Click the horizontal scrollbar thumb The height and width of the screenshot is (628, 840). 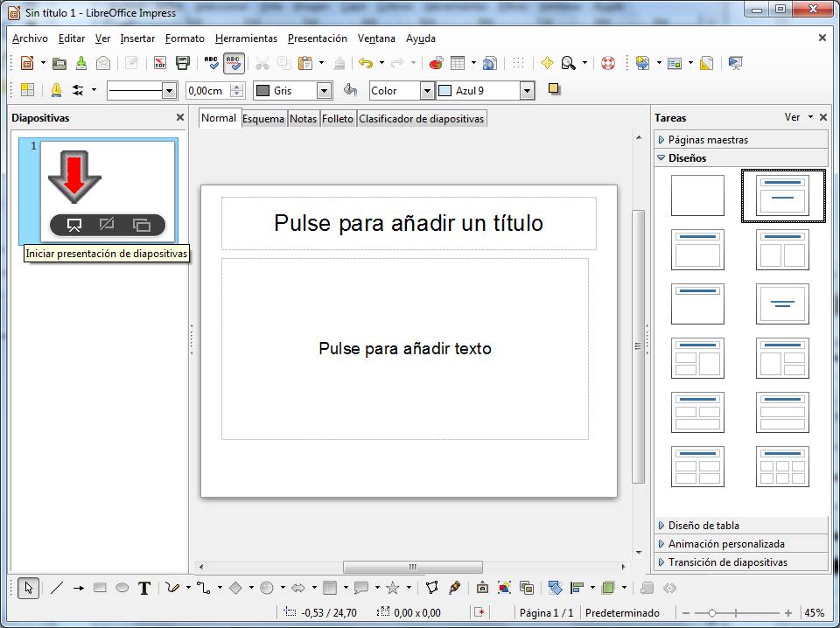(x=412, y=567)
